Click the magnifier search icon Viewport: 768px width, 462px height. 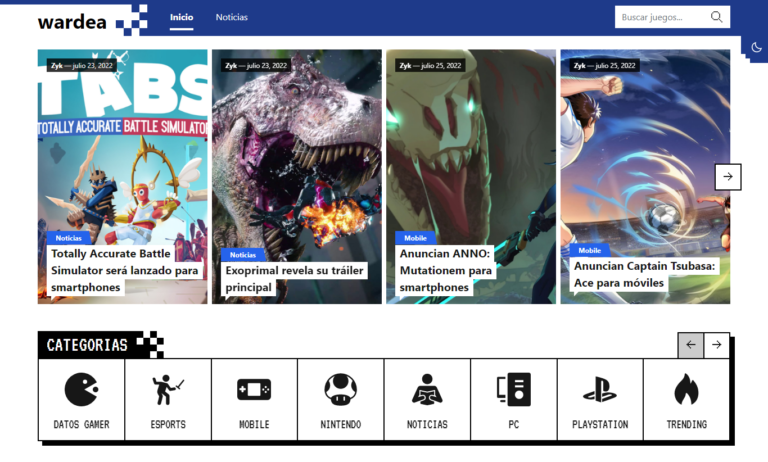[x=717, y=17]
